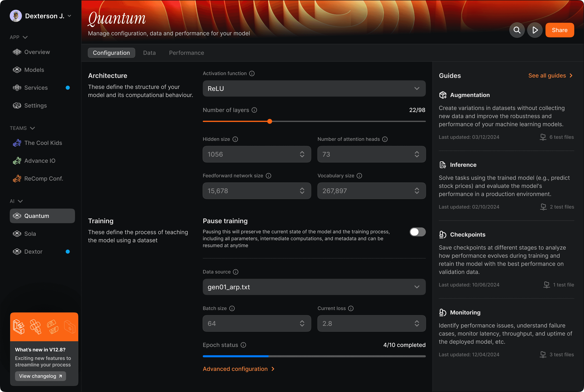Click the Number of layers slider handle

coord(270,122)
